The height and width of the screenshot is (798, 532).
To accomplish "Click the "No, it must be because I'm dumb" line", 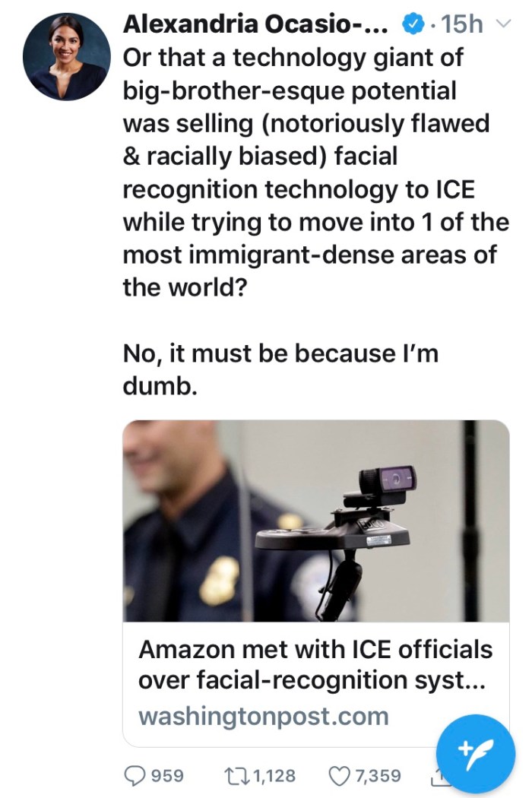I will pos(280,369).
